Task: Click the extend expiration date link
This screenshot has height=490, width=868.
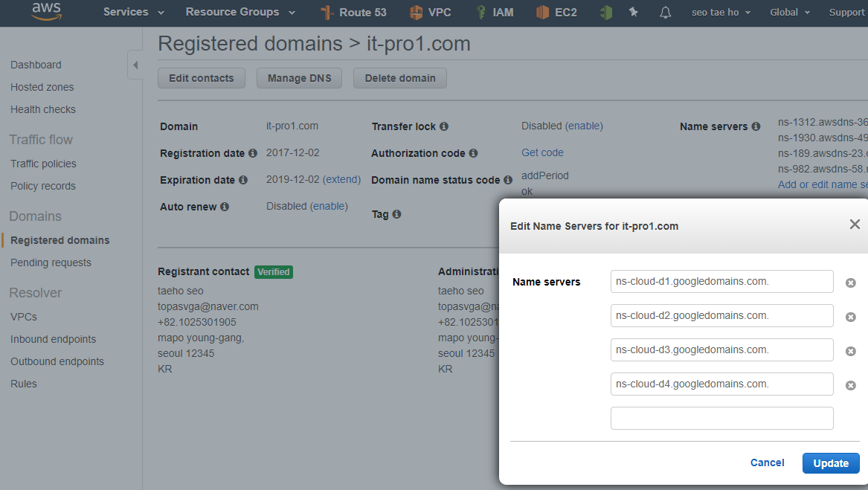Action: coord(342,179)
